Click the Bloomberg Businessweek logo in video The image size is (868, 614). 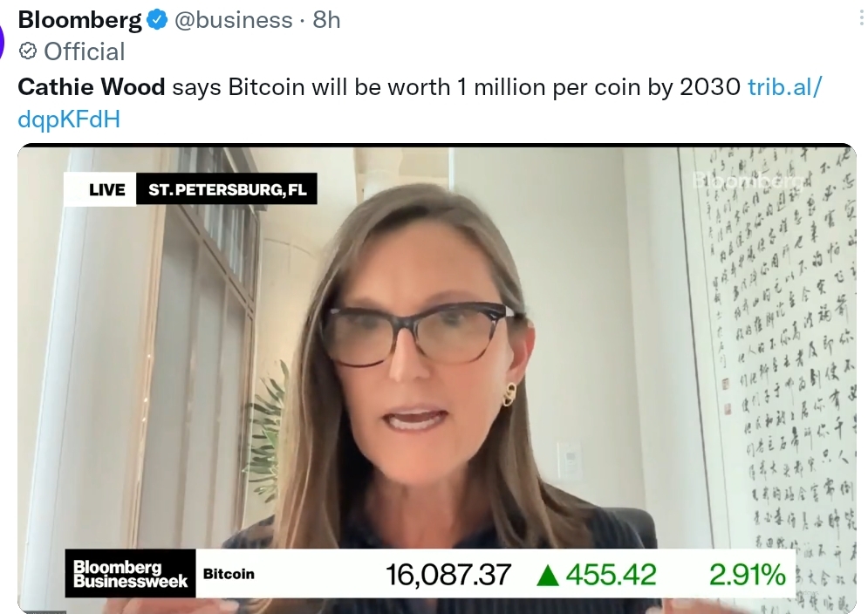130,574
